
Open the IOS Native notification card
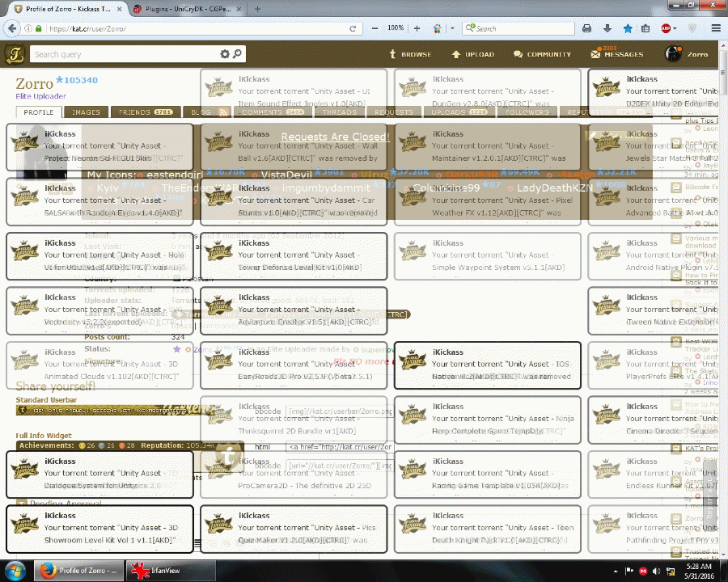[x=488, y=365]
